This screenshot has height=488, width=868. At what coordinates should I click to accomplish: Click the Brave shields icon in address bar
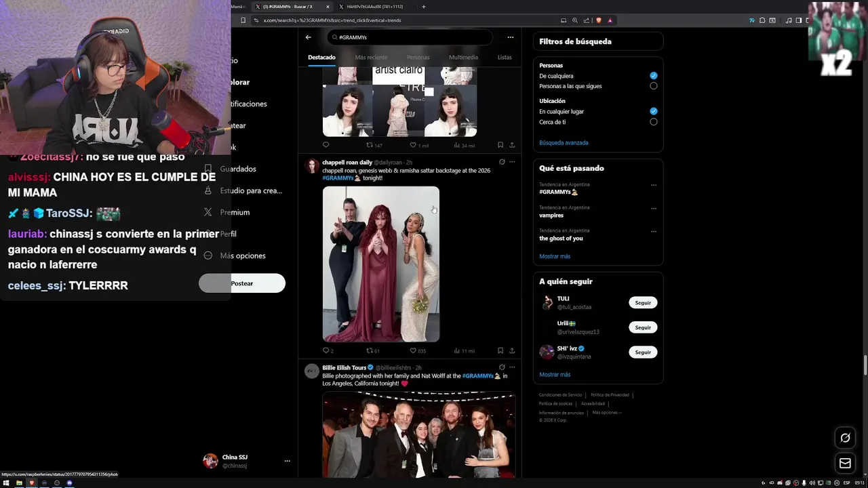(x=598, y=20)
